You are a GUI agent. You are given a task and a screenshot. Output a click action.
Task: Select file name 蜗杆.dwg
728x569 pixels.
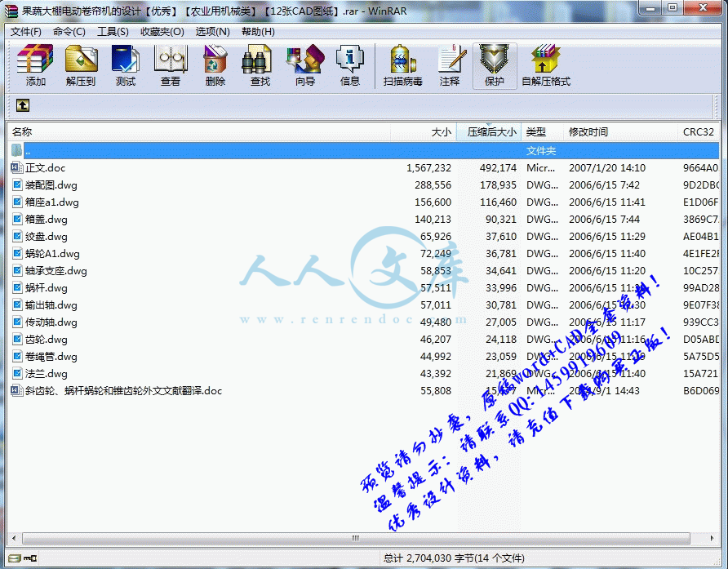46,288
